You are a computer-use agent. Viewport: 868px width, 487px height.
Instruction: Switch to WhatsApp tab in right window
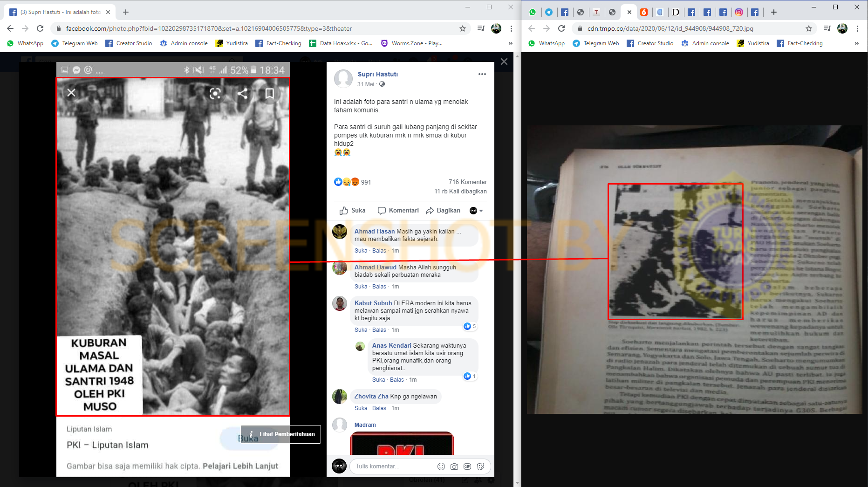[533, 12]
